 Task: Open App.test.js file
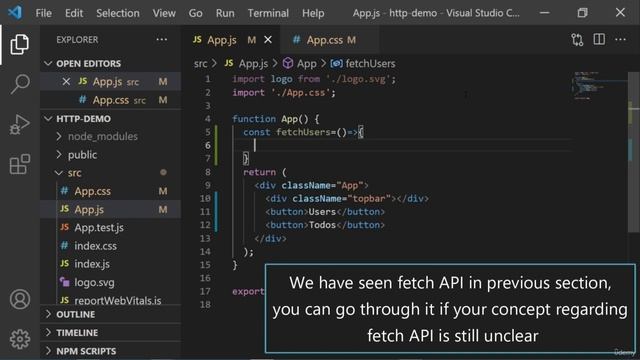110,228
